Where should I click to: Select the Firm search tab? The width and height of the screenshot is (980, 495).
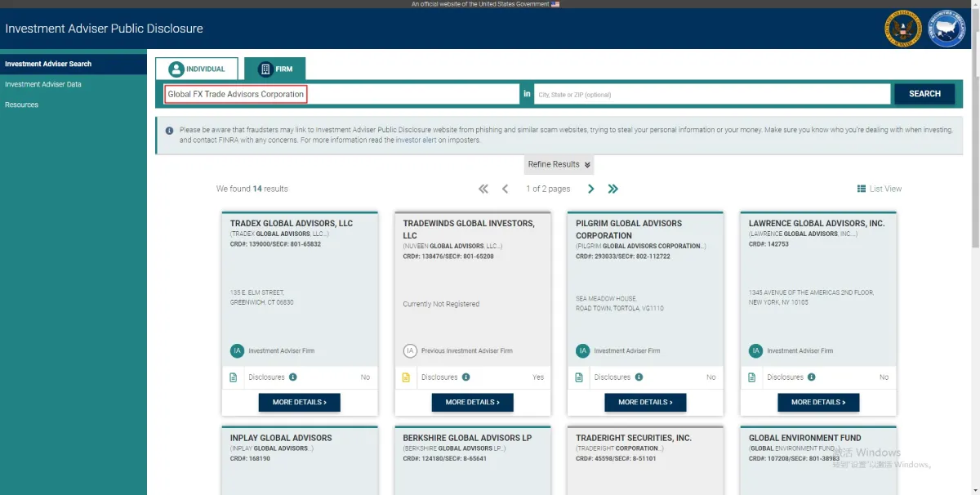point(275,69)
